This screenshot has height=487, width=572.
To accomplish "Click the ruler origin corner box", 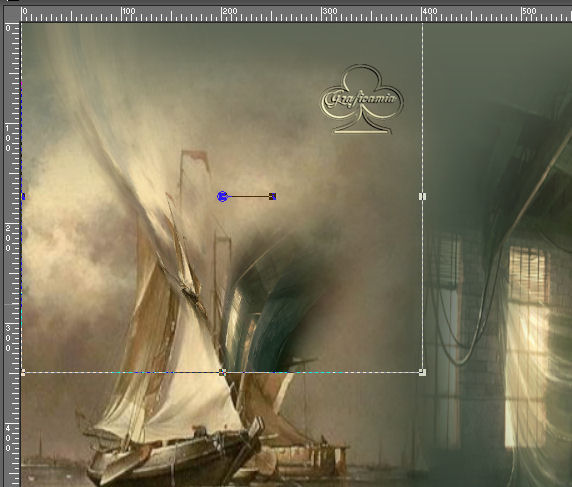I will (x=12, y=13).
